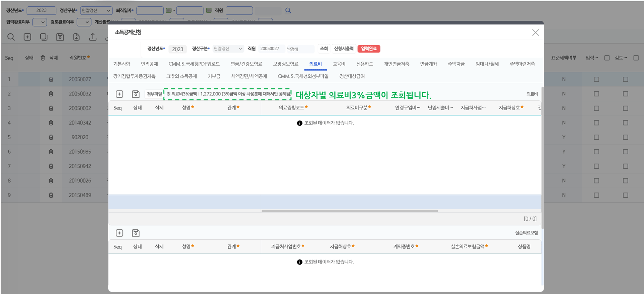Delete row with 직원번호 902020

click(51, 137)
